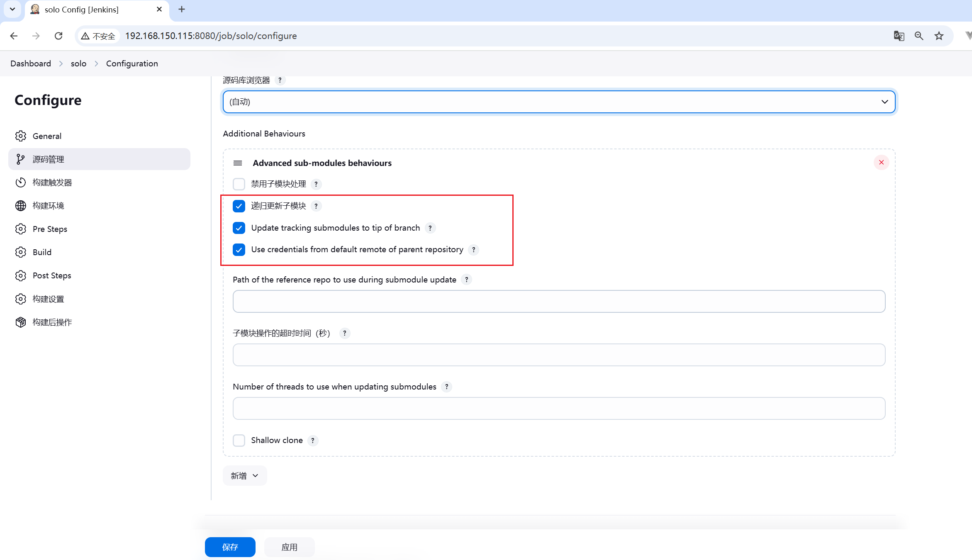Click the Pre Steps gear icon
The image size is (972, 560).
pos(21,229)
